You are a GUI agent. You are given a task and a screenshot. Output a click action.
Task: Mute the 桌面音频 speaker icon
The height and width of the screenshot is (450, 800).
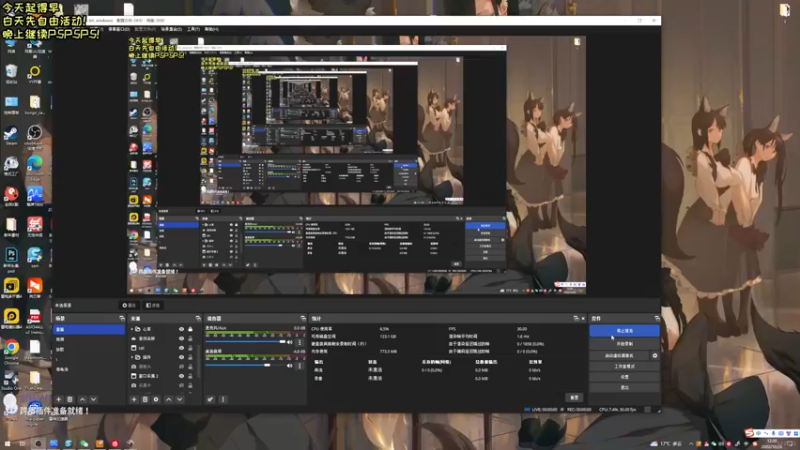click(x=290, y=365)
